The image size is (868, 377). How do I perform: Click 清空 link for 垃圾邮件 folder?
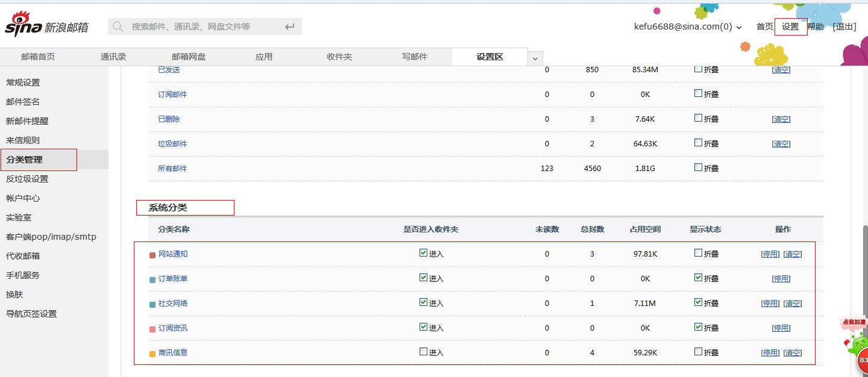click(781, 144)
